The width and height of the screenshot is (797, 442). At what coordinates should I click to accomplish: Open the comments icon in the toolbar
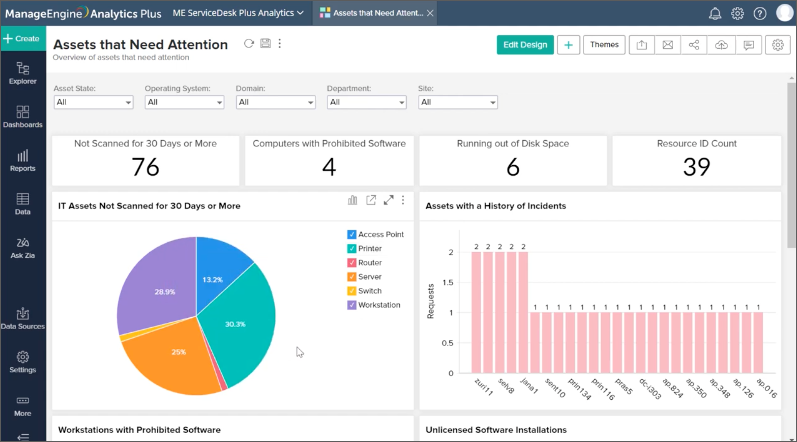pos(747,45)
